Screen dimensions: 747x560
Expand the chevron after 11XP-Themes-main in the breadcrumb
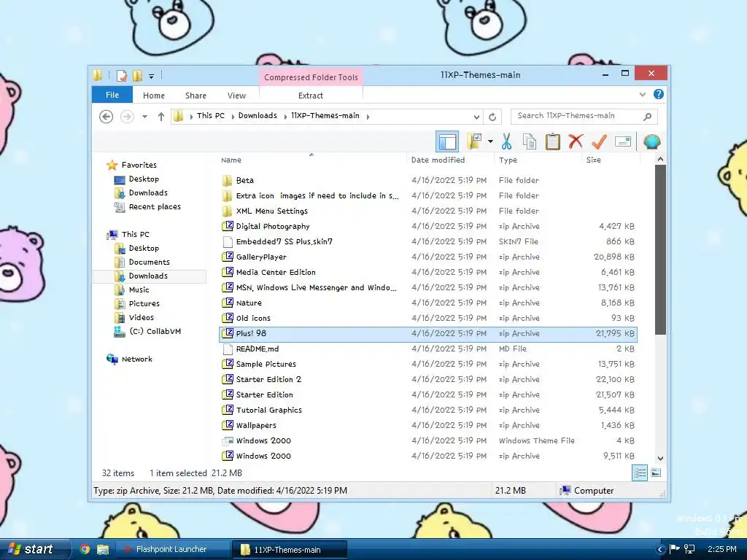pyautogui.click(x=368, y=116)
